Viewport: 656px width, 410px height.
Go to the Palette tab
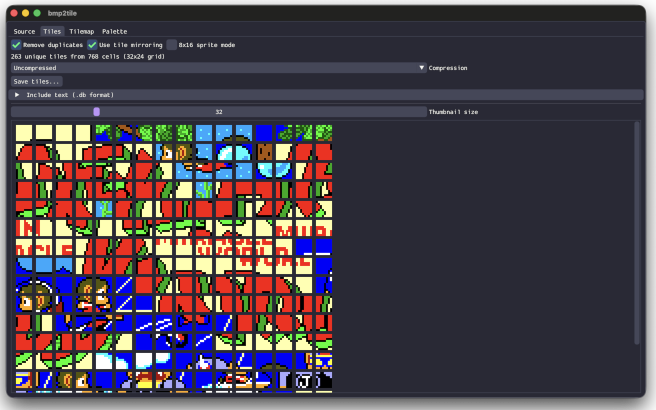pyautogui.click(x=114, y=31)
